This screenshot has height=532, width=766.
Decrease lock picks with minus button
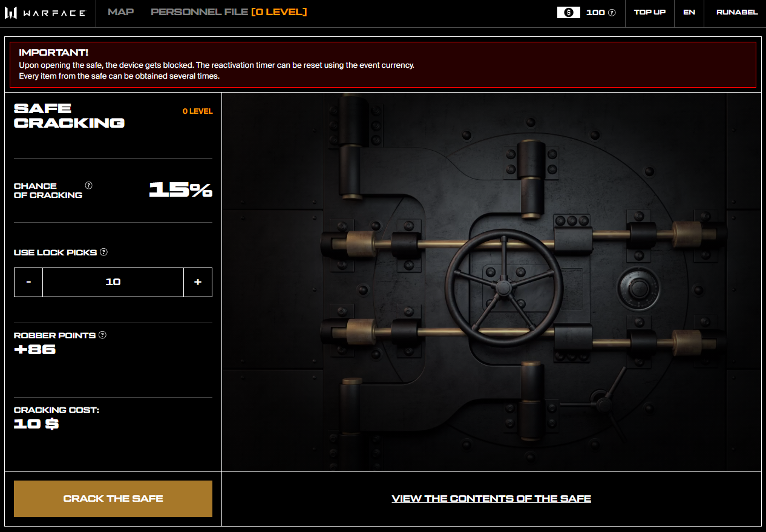point(28,282)
